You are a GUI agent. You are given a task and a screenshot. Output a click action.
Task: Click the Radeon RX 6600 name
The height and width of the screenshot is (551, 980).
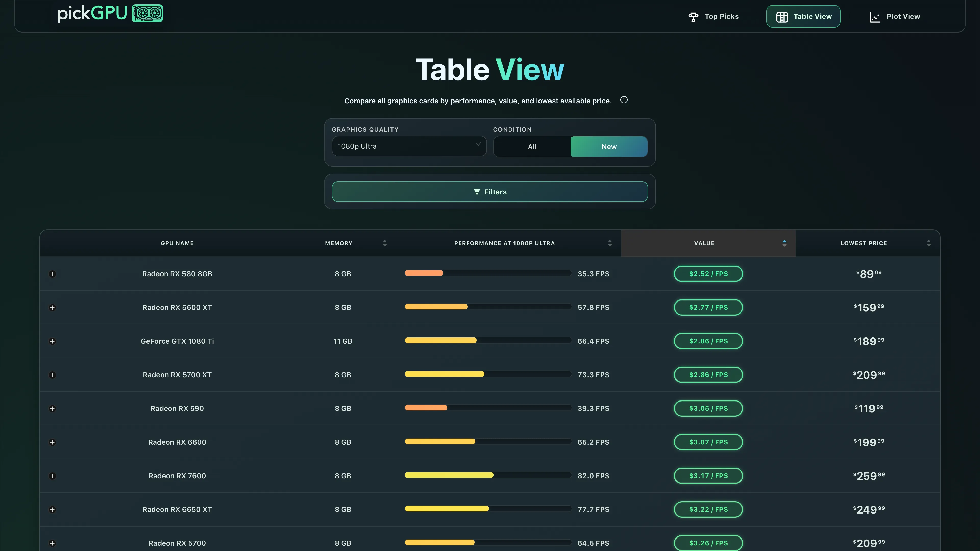[x=177, y=442]
